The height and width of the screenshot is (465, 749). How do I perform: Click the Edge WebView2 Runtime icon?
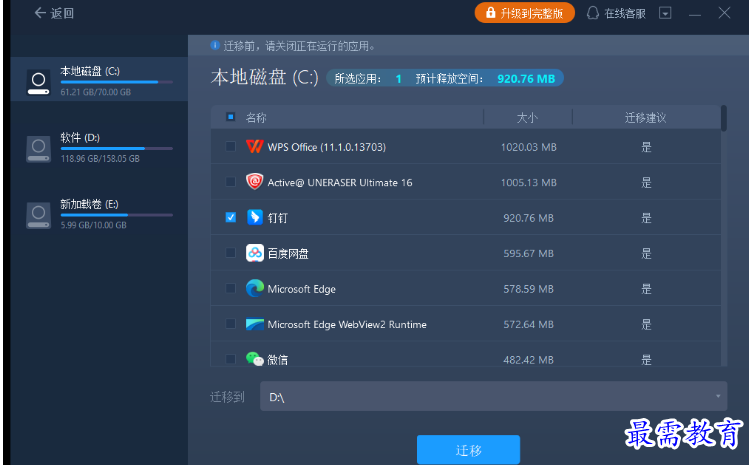[x=255, y=324]
